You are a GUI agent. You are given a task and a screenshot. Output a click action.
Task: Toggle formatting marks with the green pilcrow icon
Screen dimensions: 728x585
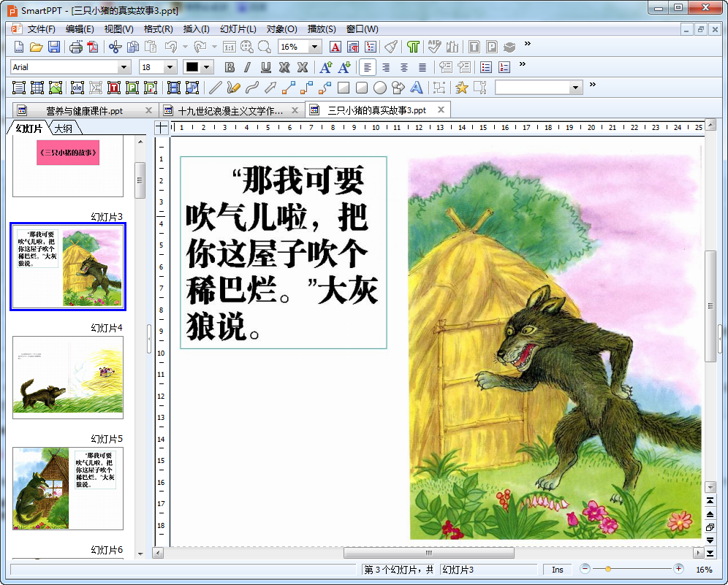point(413,47)
